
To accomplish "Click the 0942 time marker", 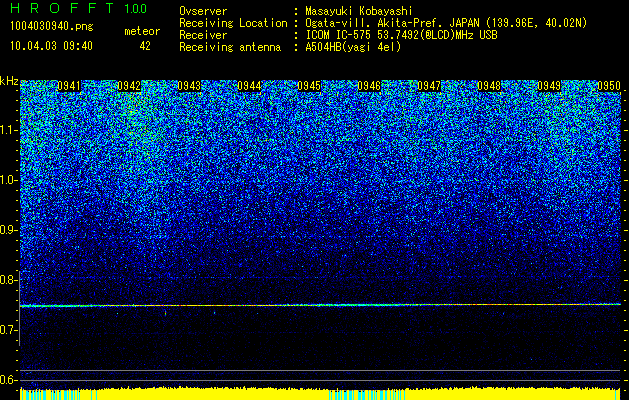I will pyautogui.click(x=129, y=86).
